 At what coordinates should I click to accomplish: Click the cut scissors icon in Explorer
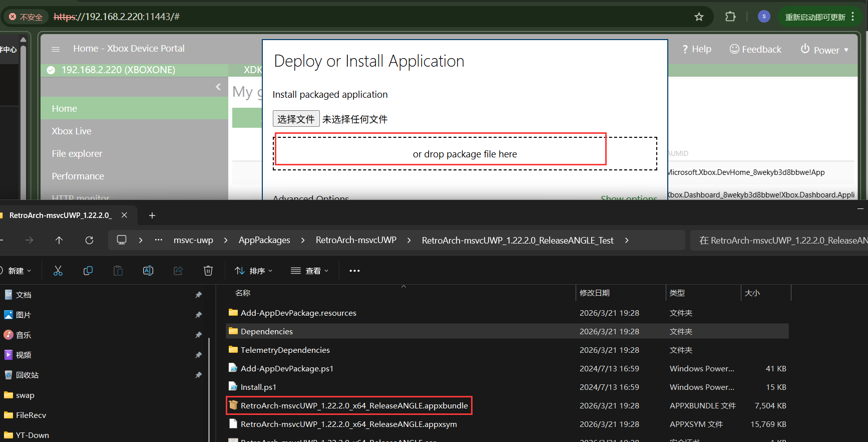click(x=58, y=271)
